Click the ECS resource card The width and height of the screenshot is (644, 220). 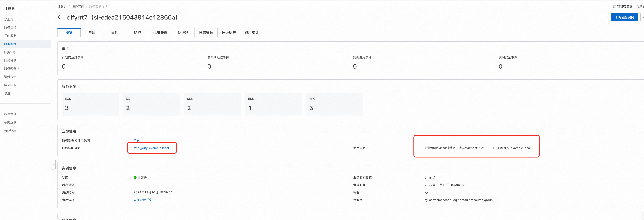click(x=90, y=104)
